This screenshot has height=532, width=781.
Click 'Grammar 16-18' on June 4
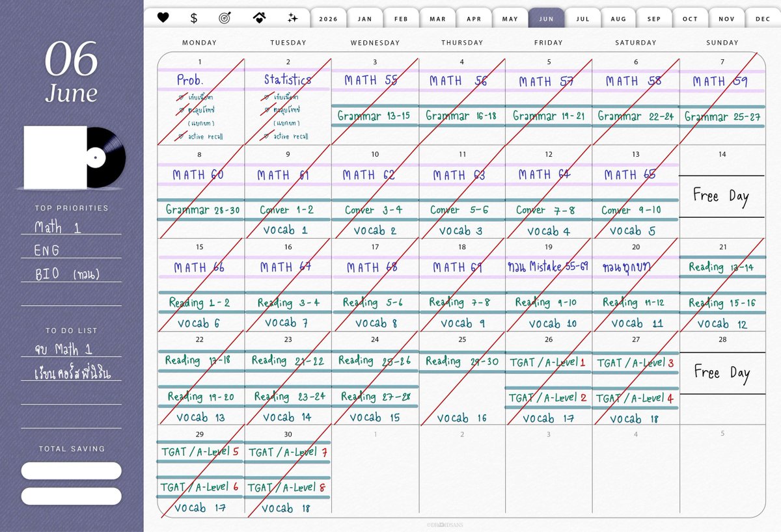tap(461, 116)
